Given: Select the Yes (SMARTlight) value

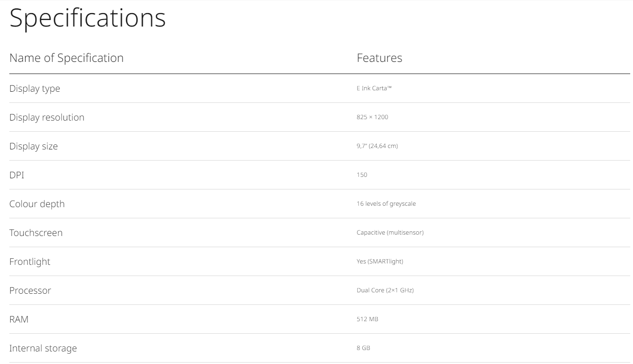Looking at the screenshot, I should point(380,262).
